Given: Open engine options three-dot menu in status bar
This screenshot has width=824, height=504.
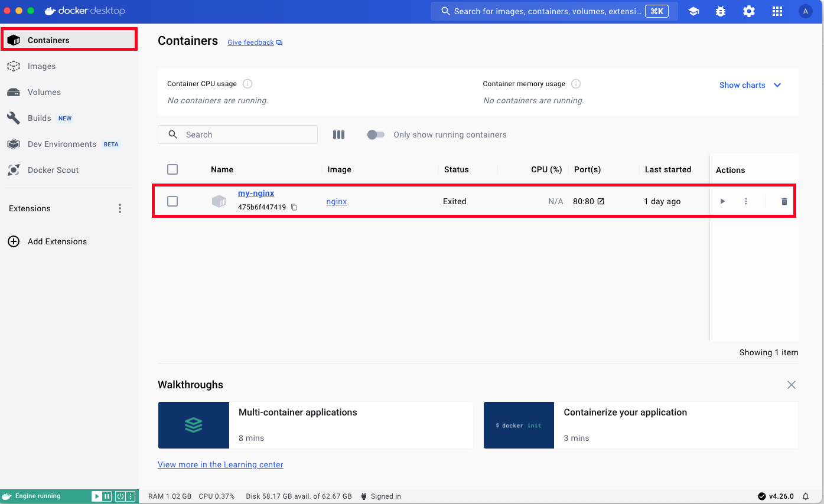Looking at the screenshot, I should click(131, 496).
